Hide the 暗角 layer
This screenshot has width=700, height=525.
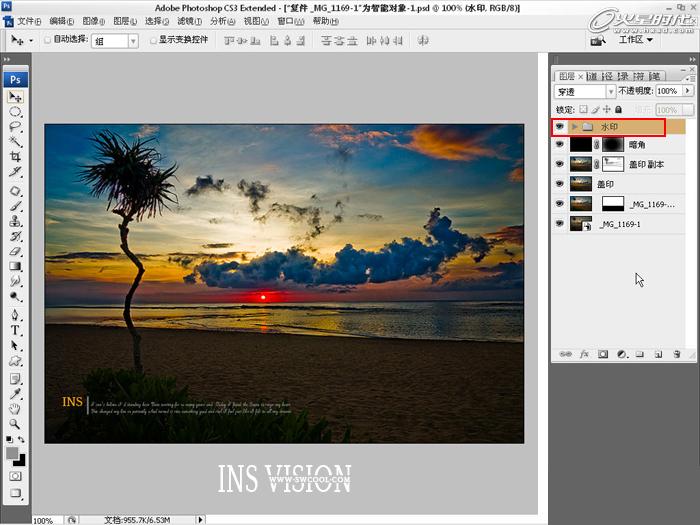point(559,145)
